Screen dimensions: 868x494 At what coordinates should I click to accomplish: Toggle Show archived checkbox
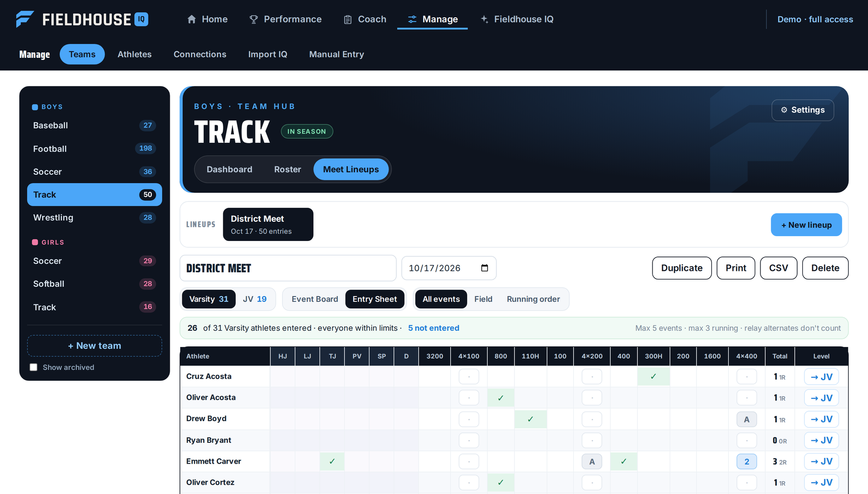(x=33, y=367)
